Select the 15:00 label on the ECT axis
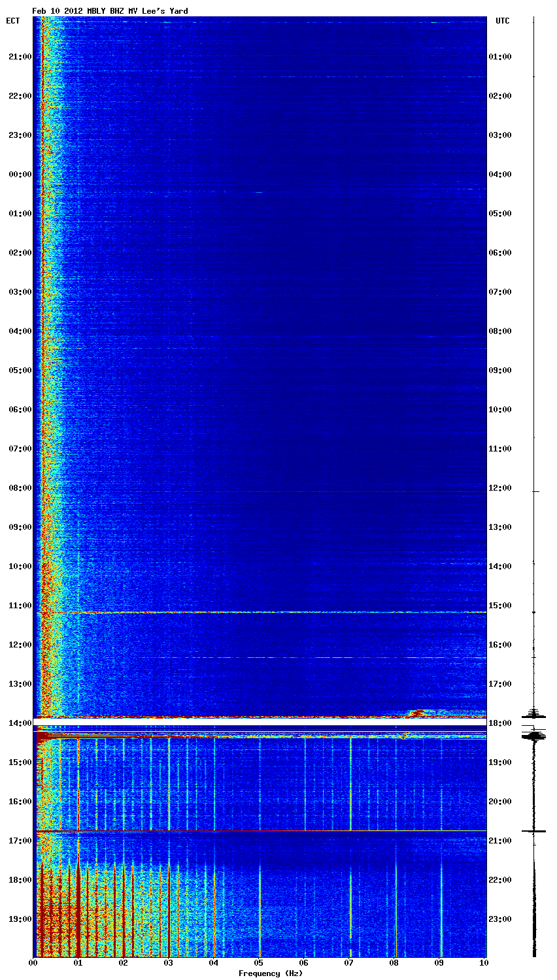Screen dimensions: 557x980 pyautogui.click(x=20, y=762)
